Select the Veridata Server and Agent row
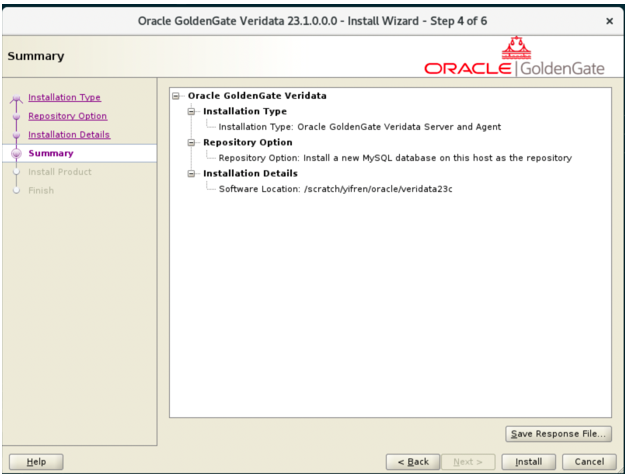 (x=360, y=127)
